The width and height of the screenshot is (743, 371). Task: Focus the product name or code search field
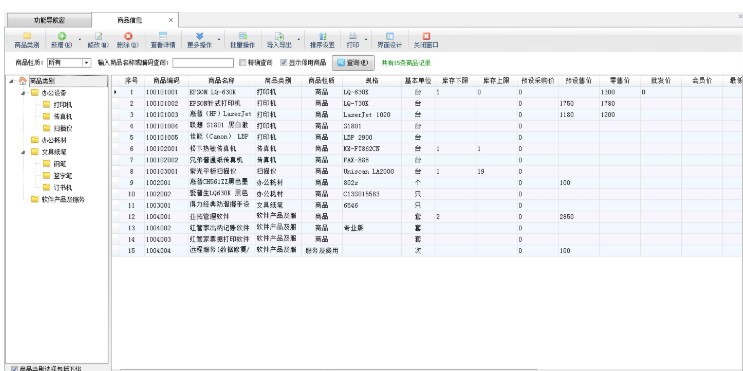click(x=203, y=63)
